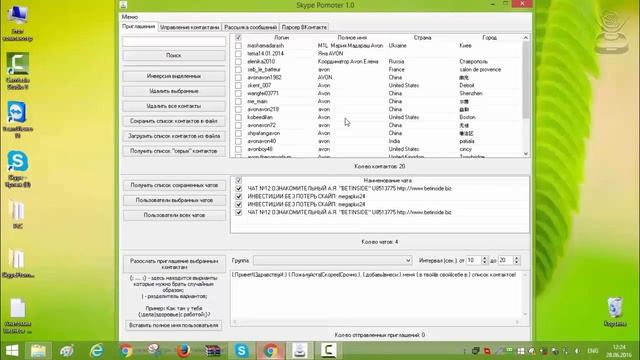Image resolution: width=640 pixels, height=360 pixels.
Task: Switch to the Парсер ВКонтакте tab
Action: pos(304,27)
